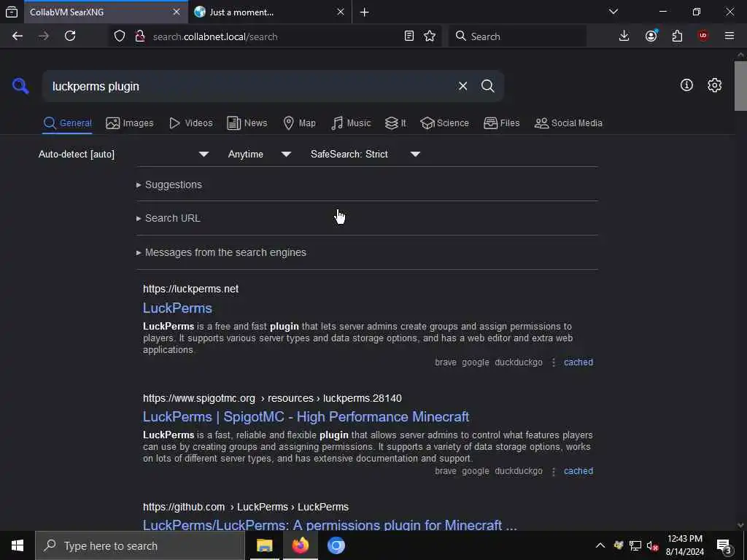Switch to the Just a moment tab

pyautogui.click(x=270, y=12)
